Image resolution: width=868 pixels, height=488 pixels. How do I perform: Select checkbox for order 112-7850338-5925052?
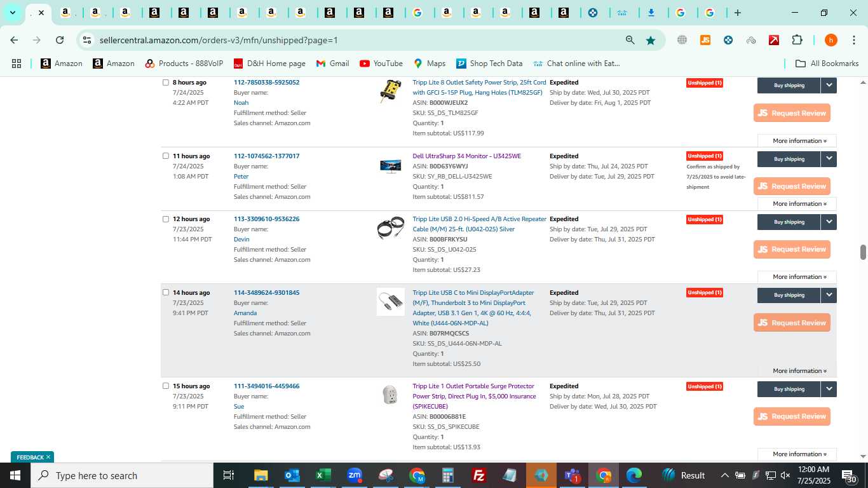click(166, 83)
